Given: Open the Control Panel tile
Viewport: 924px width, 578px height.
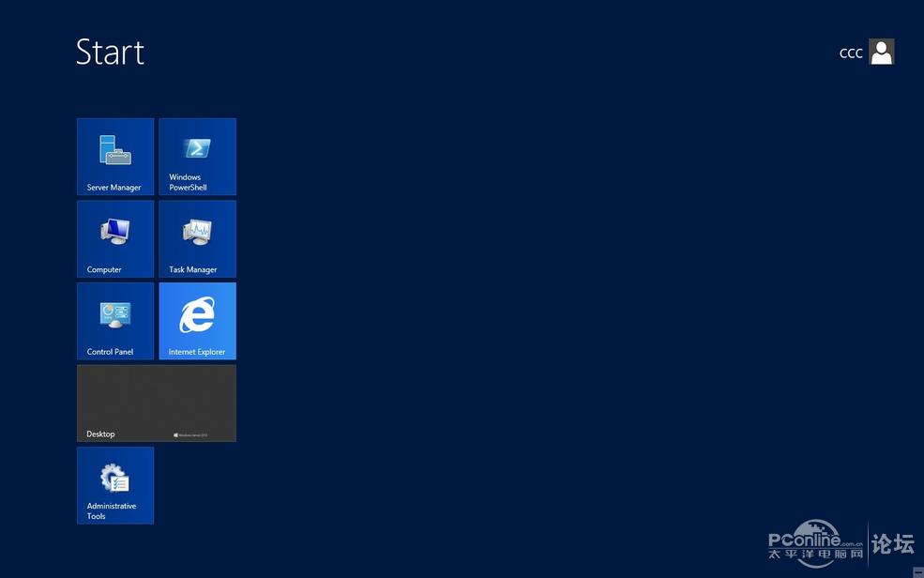Looking at the screenshot, I should tap(115, 321).
